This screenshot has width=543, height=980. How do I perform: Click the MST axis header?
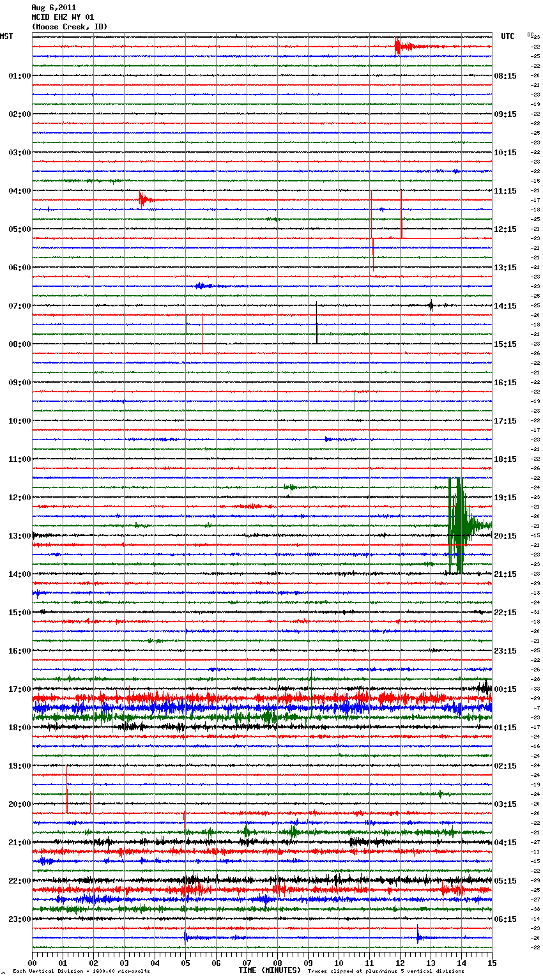tap(6, 36)
